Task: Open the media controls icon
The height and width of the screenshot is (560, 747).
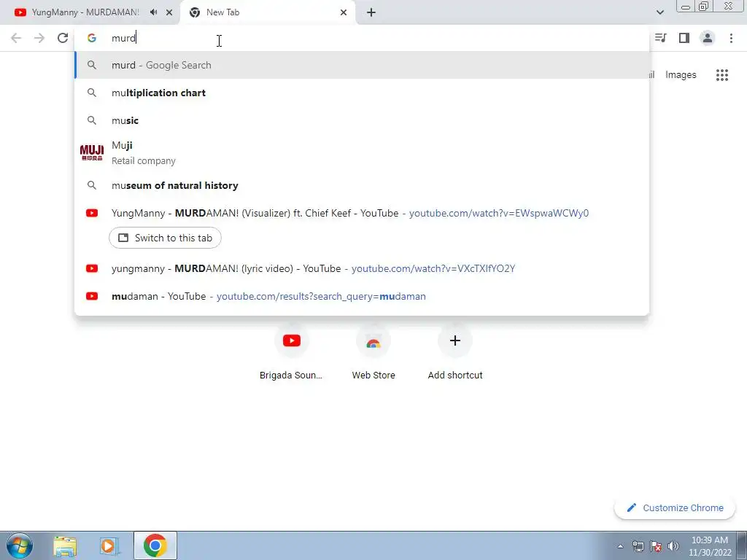Action: tap(660, 38)
